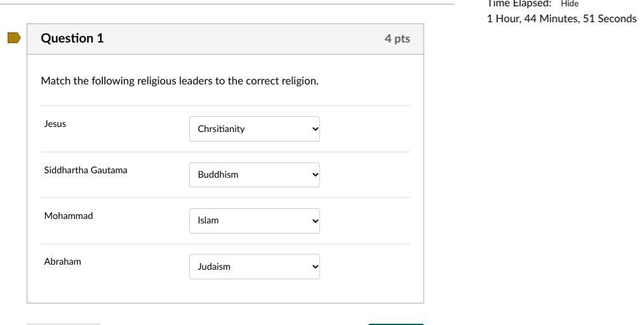Click the chevron arrow on Chrsitianity dropdown

coord(315,129)
